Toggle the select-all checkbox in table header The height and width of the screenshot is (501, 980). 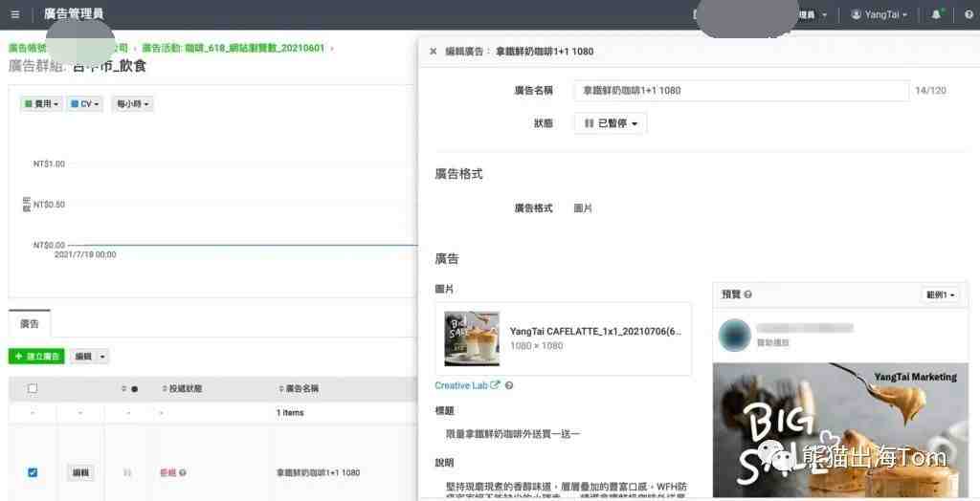click(33, 388)
